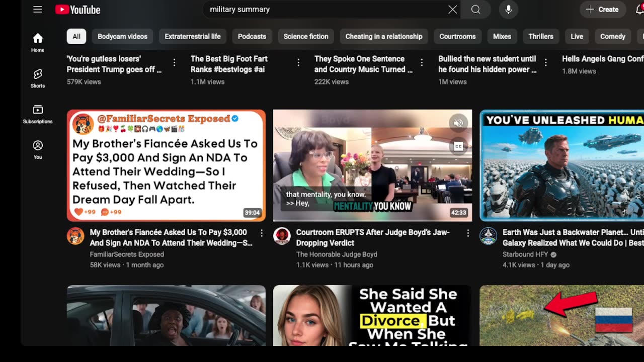The width and height of the screenshot is (644, 362).
Task: Open title Earth Was Just a Backwater Planet
Action: pos(573,238)
